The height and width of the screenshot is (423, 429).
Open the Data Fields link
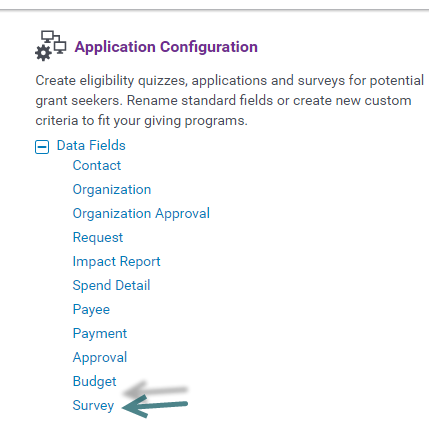point(91,145)
